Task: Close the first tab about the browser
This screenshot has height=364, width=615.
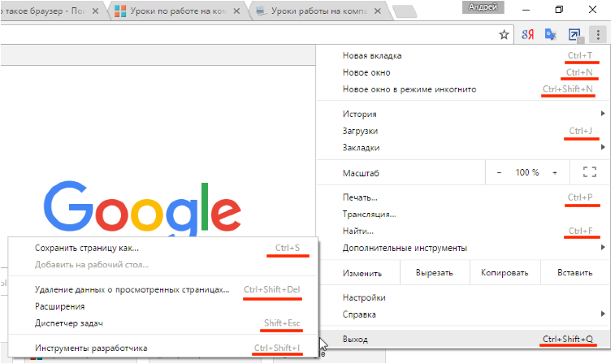Action: 95,11
